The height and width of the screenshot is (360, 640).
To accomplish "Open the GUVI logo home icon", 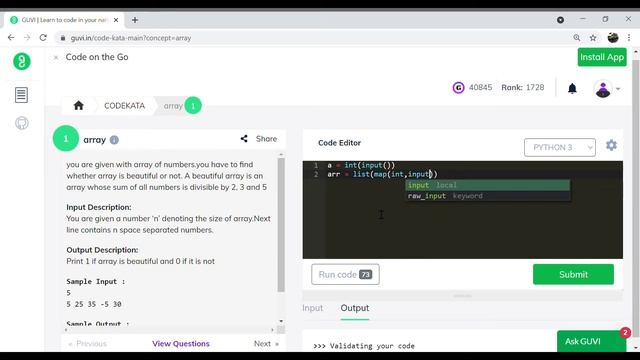I will click(x=22, y=61).
